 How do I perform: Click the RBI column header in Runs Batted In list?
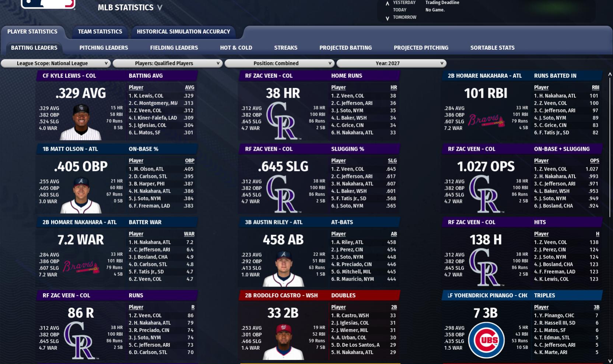(x=595, y=88)
